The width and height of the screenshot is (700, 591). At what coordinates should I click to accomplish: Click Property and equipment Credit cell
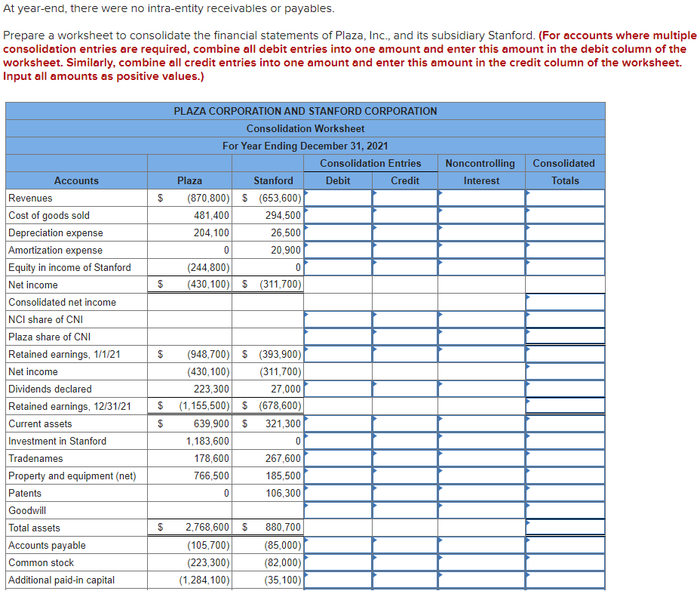(x=405, y=476)
